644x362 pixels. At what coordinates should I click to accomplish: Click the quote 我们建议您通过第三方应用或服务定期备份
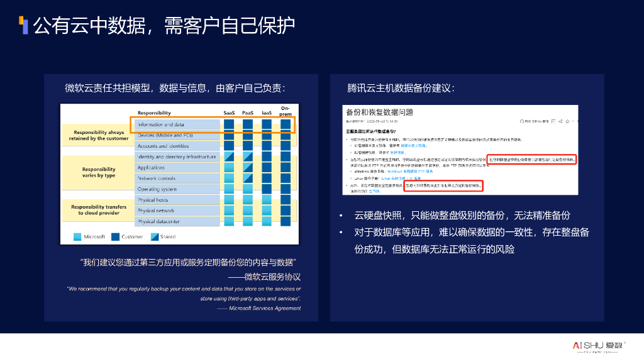tap(188, 262)
